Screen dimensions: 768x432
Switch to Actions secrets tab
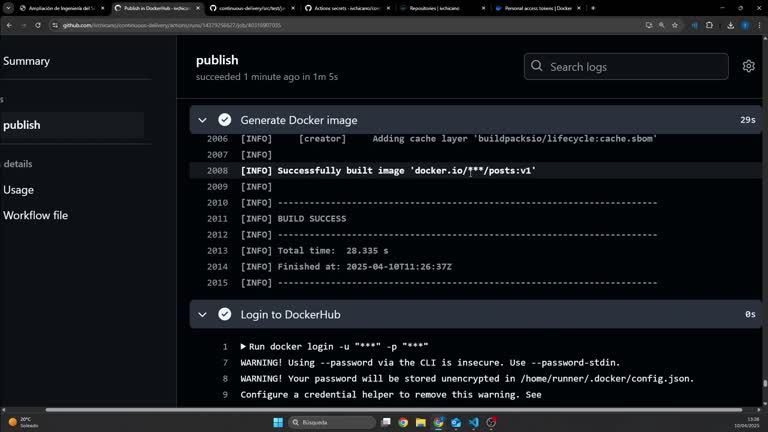[x=346, y=8]
